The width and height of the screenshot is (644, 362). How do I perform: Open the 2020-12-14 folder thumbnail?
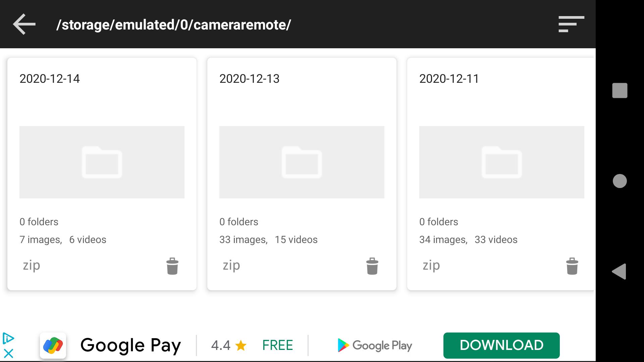point(102,162)
